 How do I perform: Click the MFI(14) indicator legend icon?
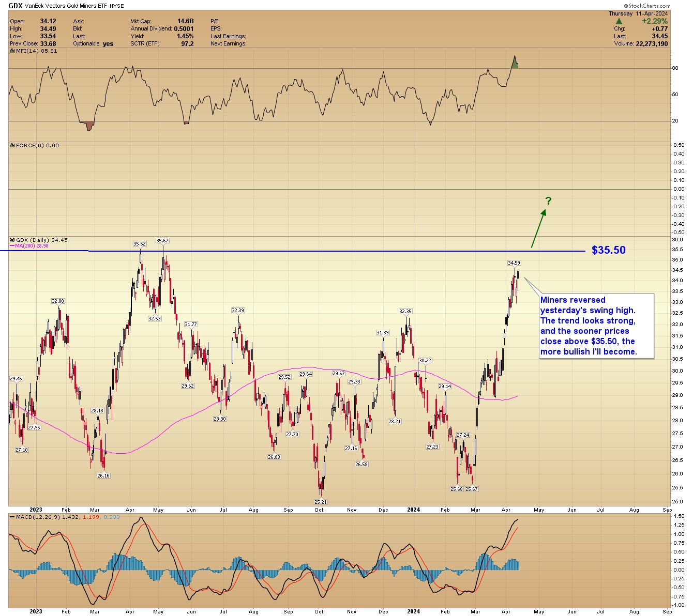(12, 51)
